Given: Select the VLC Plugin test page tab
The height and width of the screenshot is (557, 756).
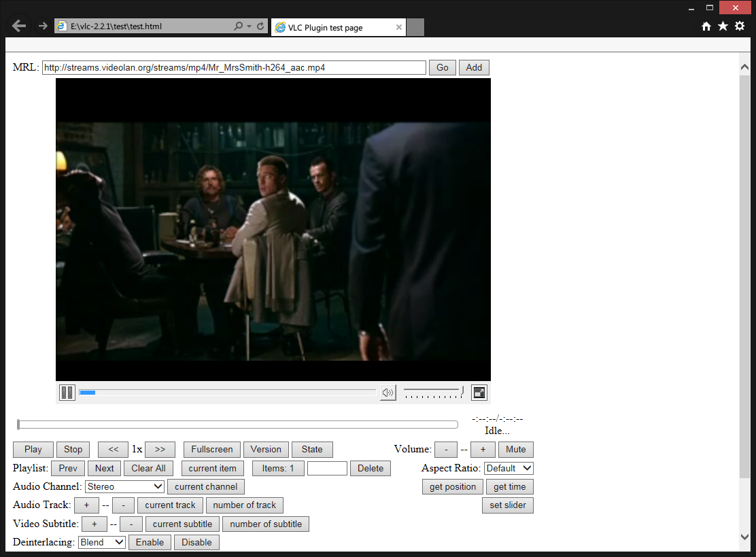Looking at the screenshot, I should 339,27.
